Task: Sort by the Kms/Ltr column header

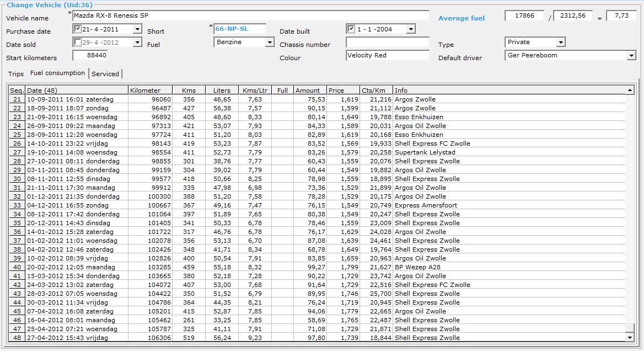Action: point(255,91)
